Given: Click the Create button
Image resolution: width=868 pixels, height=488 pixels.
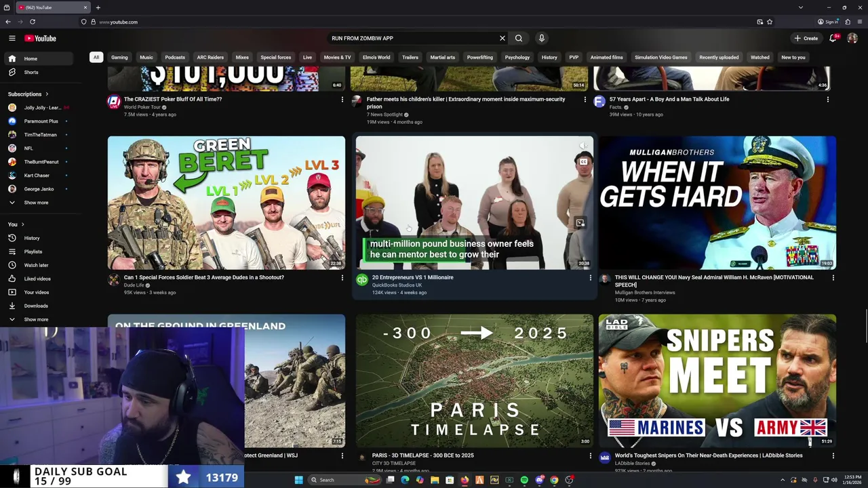Looking at the screenshot, I should pos(807,39).
